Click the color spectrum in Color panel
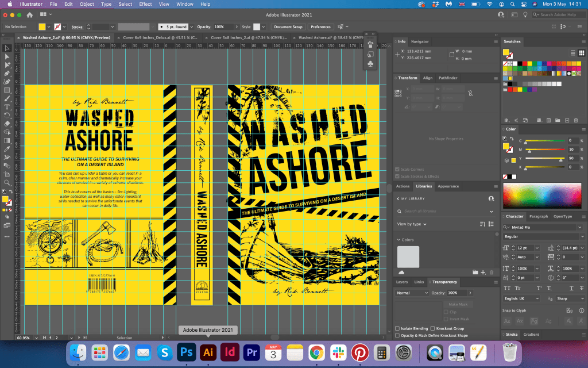 pos(542,194)
